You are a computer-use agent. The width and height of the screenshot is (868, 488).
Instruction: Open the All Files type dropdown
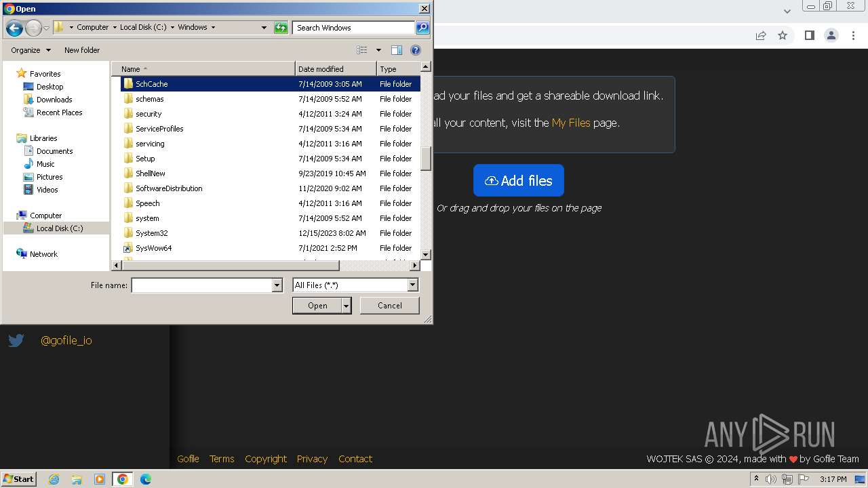412,285
